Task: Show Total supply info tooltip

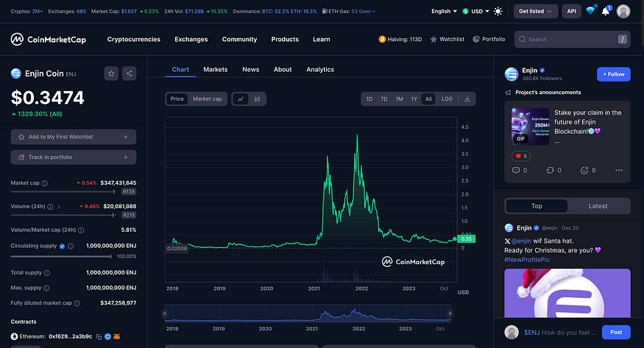Action: (47, 273)
